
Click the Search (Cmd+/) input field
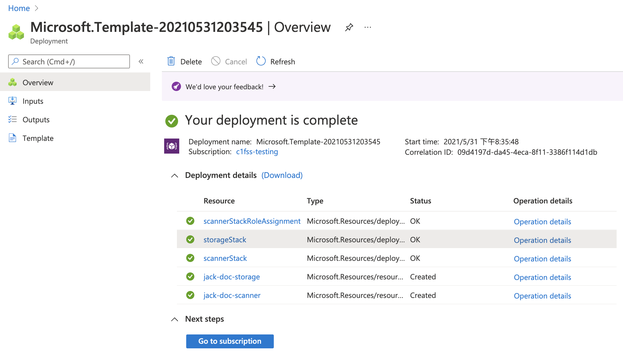(69, 61)
